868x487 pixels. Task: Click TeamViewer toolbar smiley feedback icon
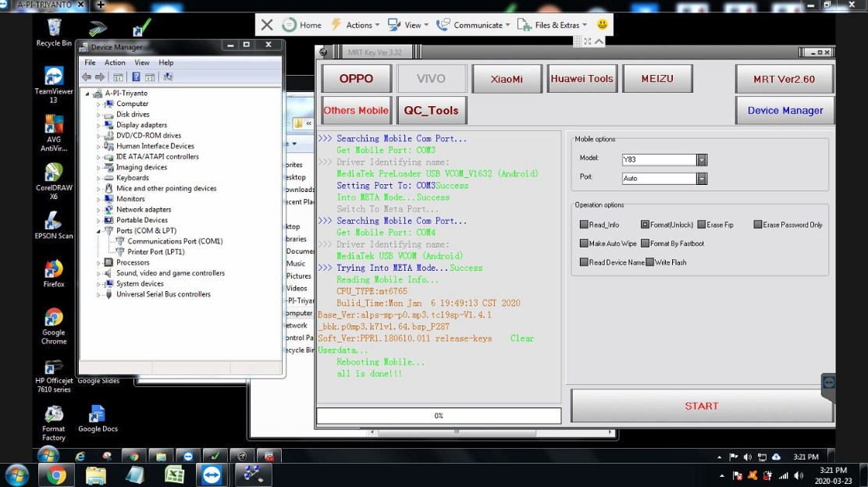coord(603,24)
